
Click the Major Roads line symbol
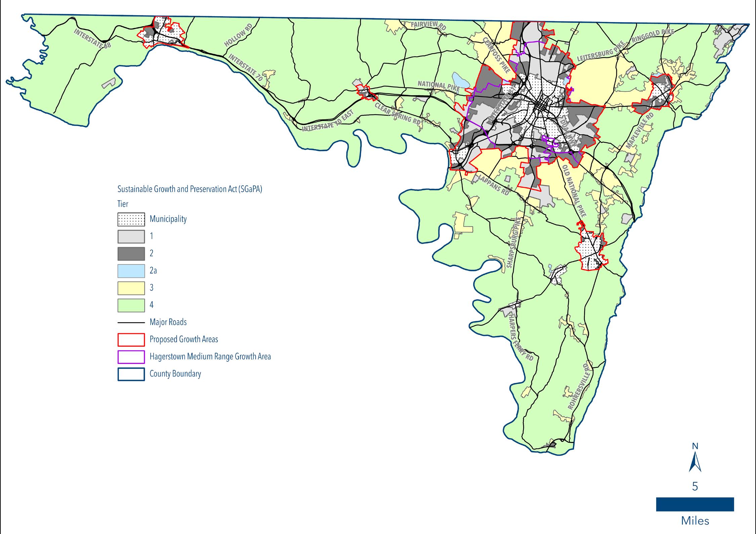click(x=131, y=322)
